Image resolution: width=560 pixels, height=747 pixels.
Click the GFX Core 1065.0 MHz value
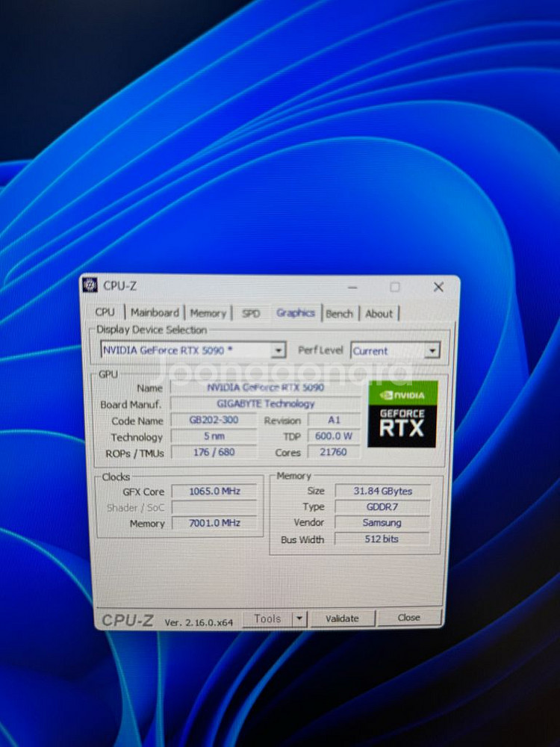click(x=214, y=492)
